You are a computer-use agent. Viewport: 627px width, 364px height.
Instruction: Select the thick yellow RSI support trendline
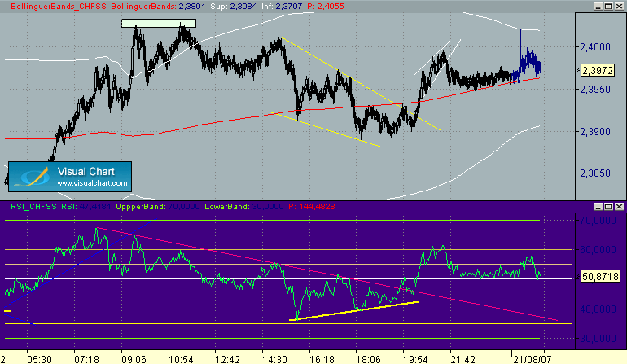tap(353, 311)
